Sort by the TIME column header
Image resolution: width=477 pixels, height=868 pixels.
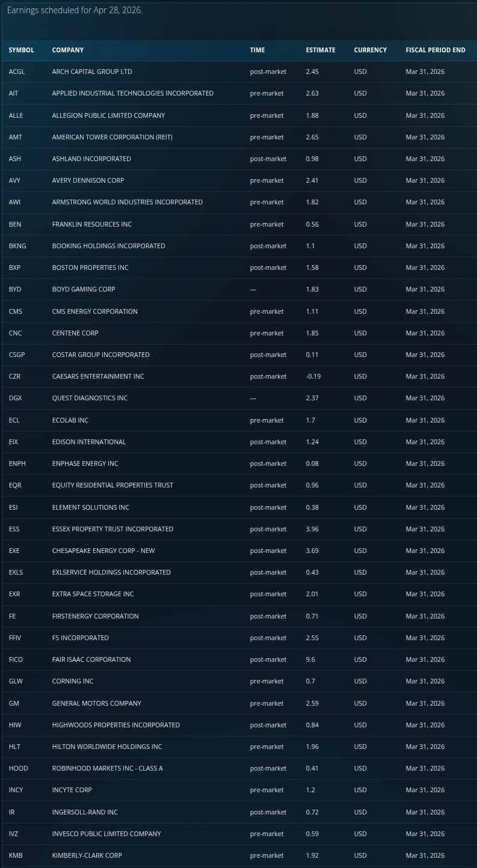(257, 50)
